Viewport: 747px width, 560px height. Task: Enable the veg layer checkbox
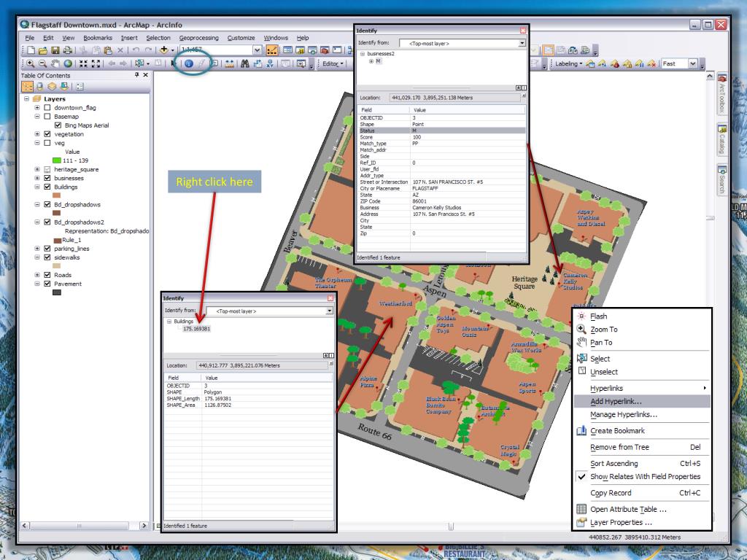tap(47, 143)
